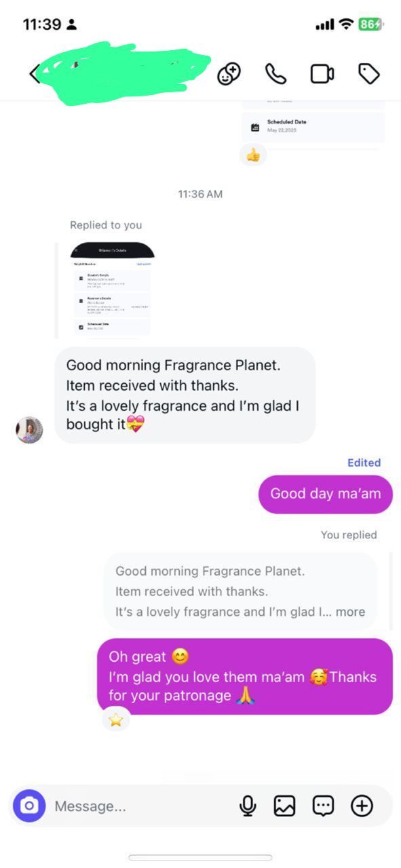Open the replied shipment details screenshot
The image size is (401, 868).
pos(112,289)
